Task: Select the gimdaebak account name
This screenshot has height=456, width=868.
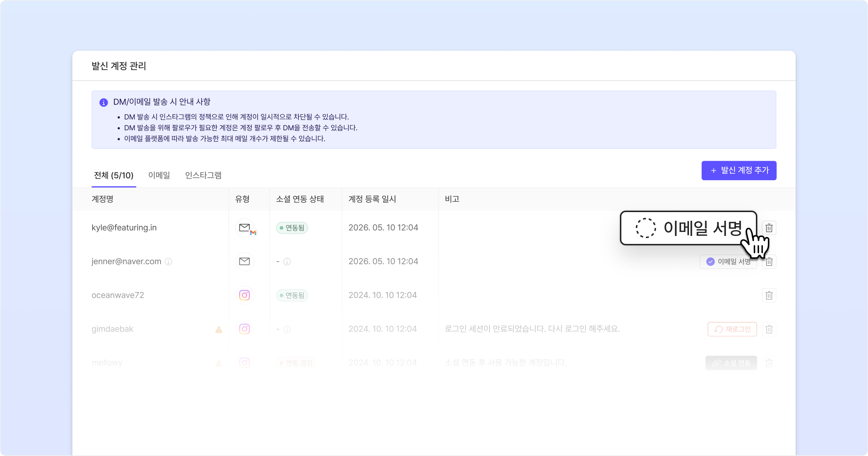Action: point(112,329)
